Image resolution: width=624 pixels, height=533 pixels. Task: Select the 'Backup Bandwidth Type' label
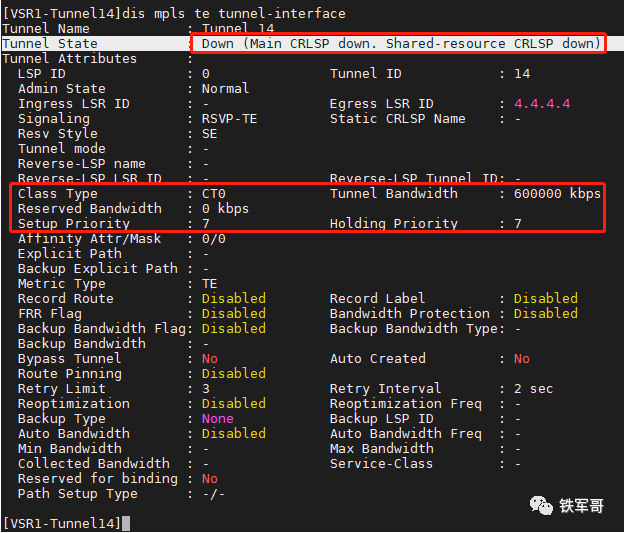(414, 329)
